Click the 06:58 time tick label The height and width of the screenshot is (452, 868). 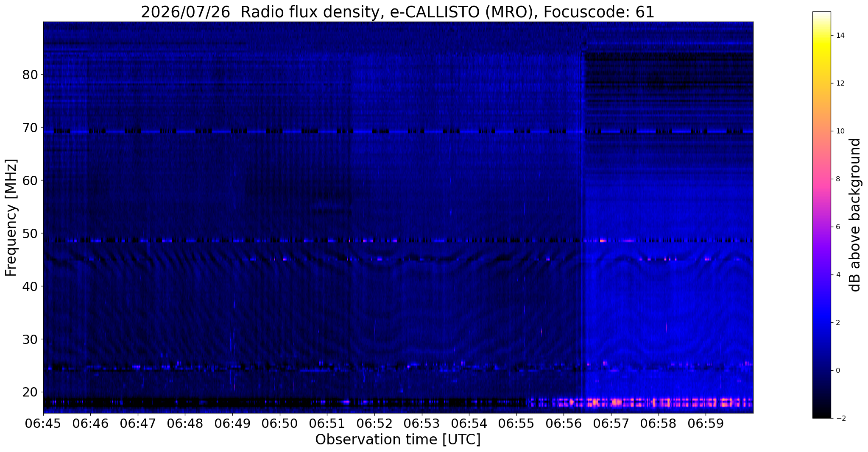pos(659,423)
